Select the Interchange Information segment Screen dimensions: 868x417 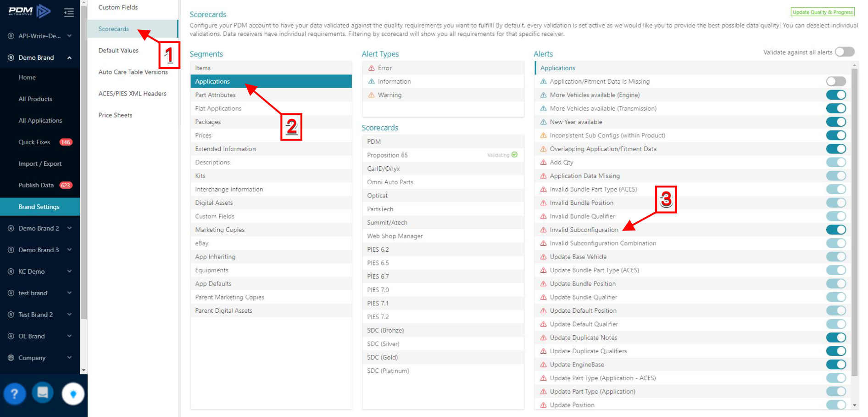tap(271, 189)
